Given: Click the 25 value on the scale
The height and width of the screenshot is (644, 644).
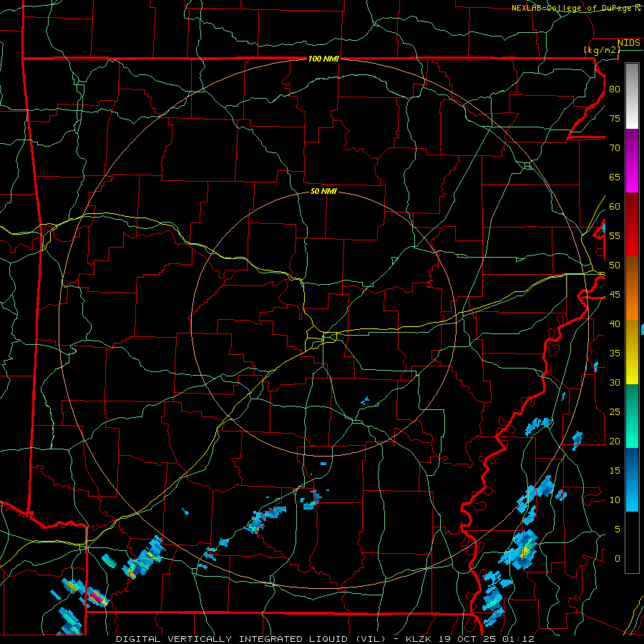Looking at the screenshot, I should pos(615,412).
